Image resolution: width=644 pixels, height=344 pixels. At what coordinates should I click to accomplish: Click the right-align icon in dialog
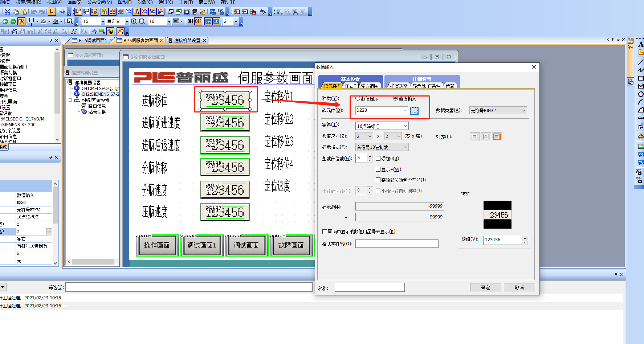tap(497, 137)
